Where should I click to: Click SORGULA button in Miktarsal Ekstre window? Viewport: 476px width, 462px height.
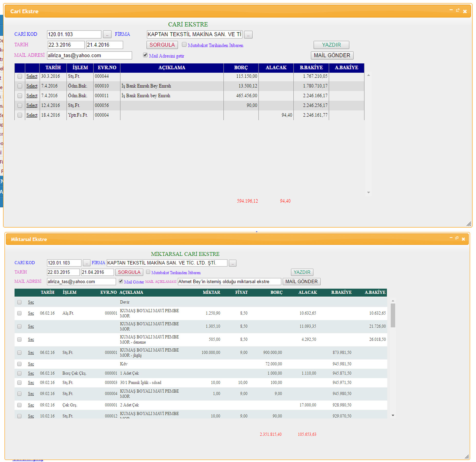(129, 272)
